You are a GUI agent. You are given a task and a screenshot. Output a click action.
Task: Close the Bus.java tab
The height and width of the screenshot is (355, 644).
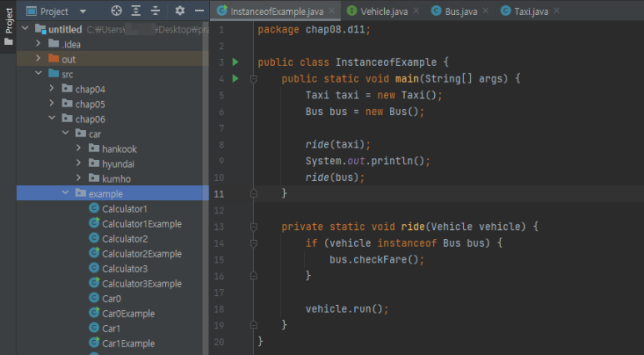click(486, 11)
